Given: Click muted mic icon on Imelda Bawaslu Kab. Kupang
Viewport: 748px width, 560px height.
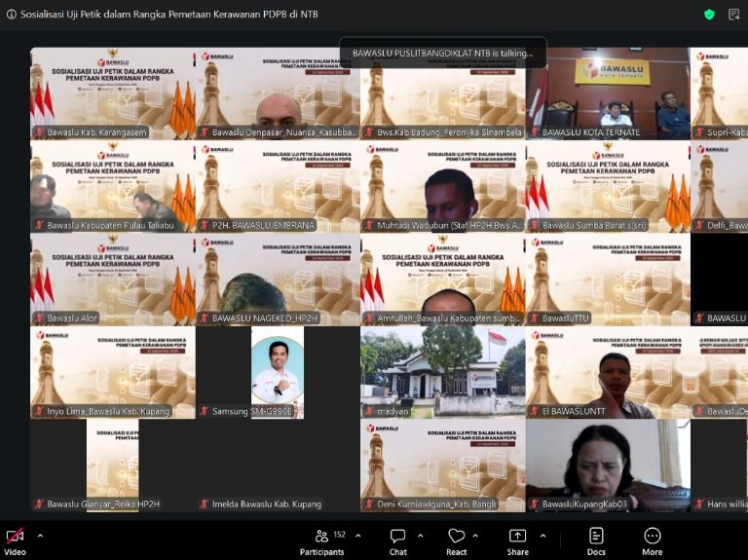Looking at the screenshot, I should click(x=205, y=504).
